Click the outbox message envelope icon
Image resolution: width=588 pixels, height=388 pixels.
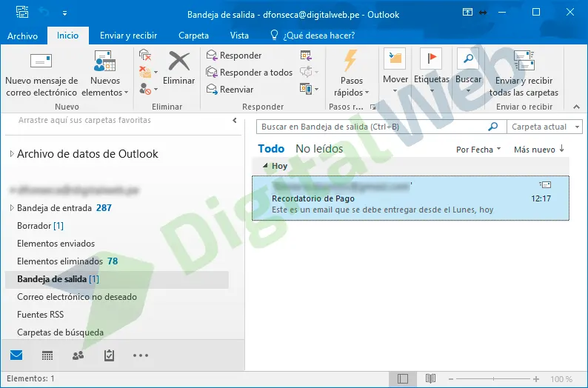pyautogui.click(x=545, y=184)
